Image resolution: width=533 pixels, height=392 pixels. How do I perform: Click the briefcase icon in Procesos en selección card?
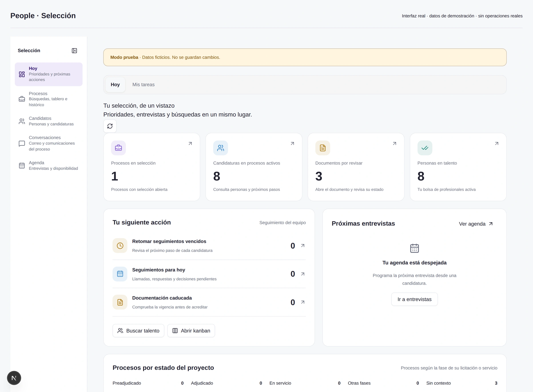pyautogui.click(x=118, y=148)
